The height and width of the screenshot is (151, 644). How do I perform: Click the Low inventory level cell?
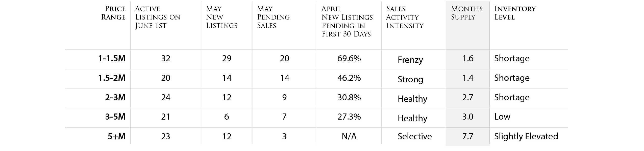click(502, 117)
